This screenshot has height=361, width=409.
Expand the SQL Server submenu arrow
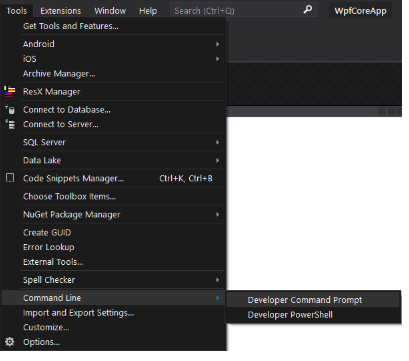point(217,142)
